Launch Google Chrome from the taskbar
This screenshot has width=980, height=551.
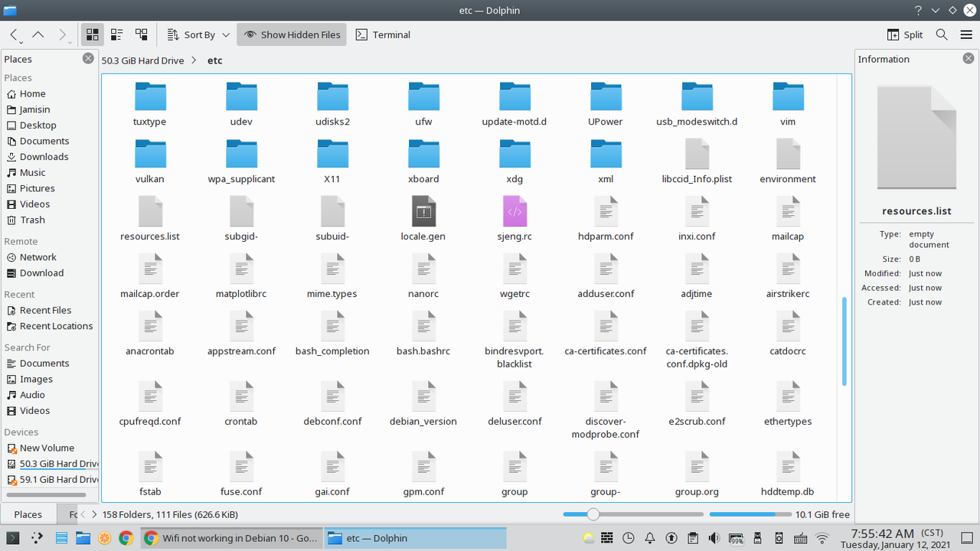[126, 538]
